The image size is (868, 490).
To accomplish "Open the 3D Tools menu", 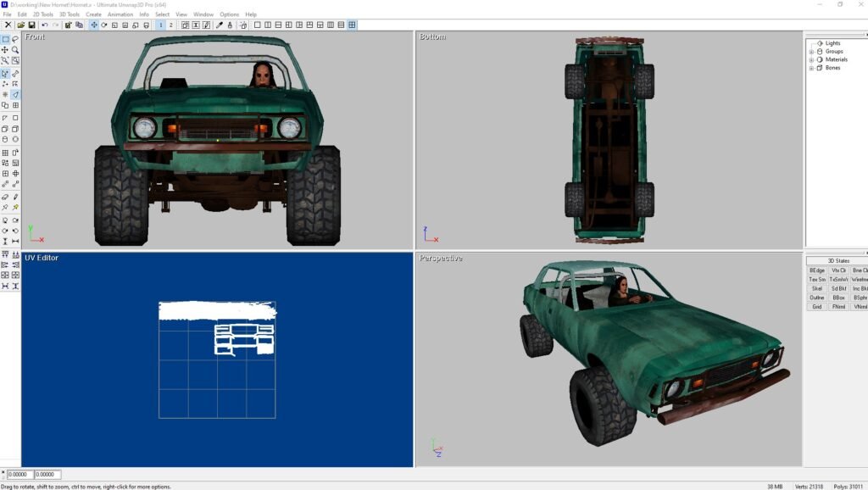I will 68,14.
